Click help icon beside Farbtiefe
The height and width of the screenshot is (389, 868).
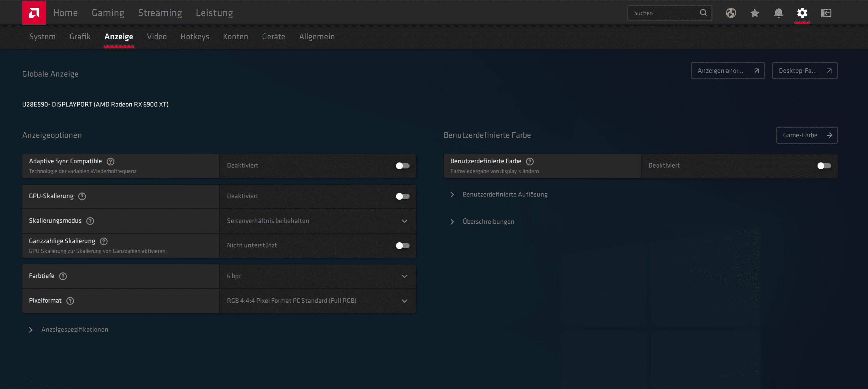(x=63, y=276)
